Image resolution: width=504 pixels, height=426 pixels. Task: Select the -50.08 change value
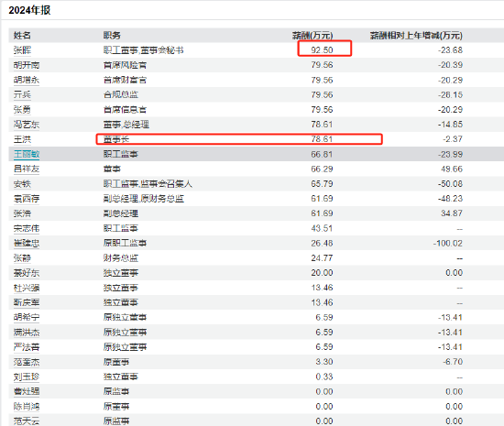450,184
